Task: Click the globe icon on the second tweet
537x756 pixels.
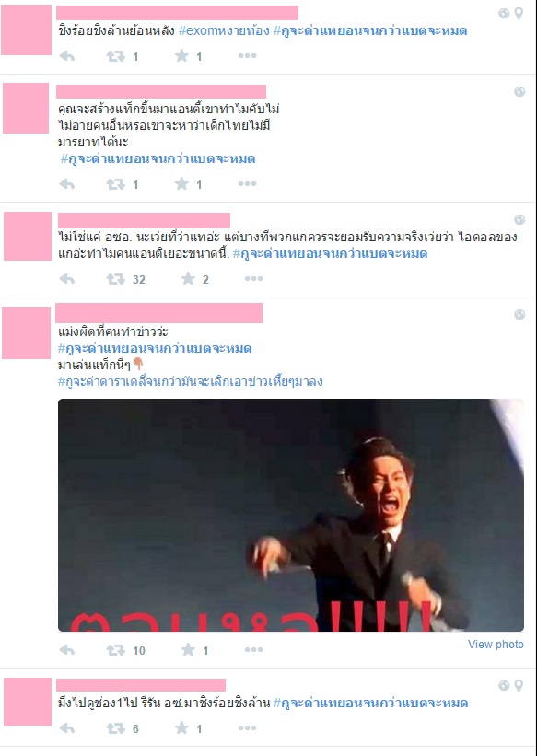Action: 519,91
